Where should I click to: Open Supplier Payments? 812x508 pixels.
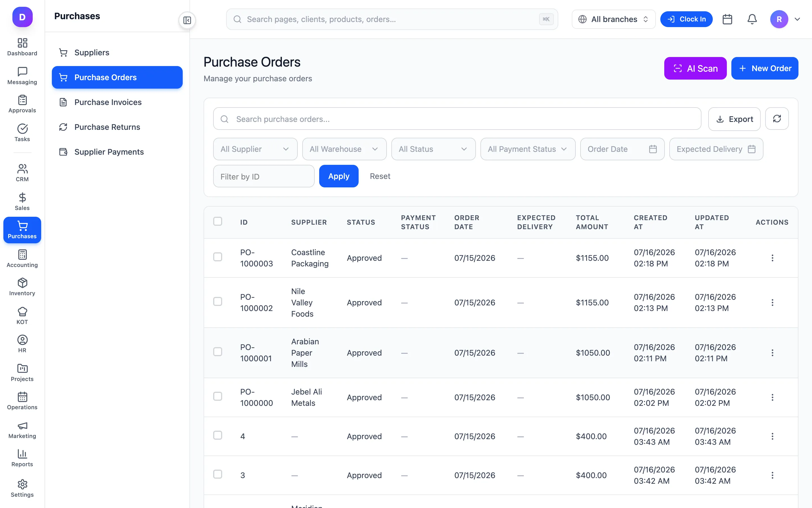(117, 152)
